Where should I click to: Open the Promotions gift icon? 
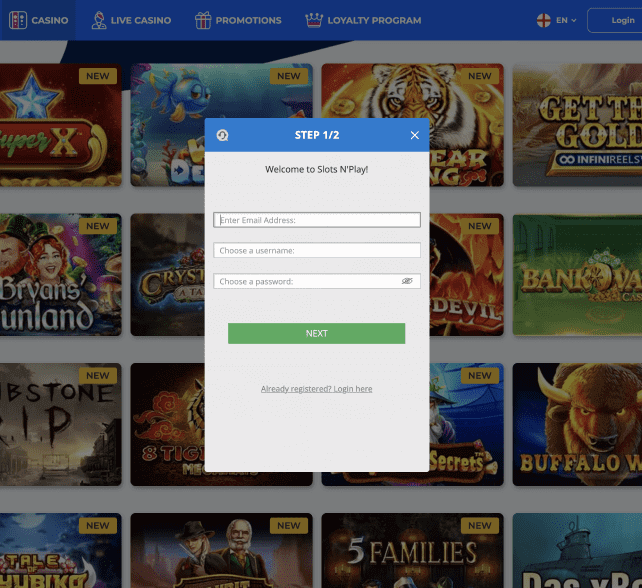tap(203, 20)
